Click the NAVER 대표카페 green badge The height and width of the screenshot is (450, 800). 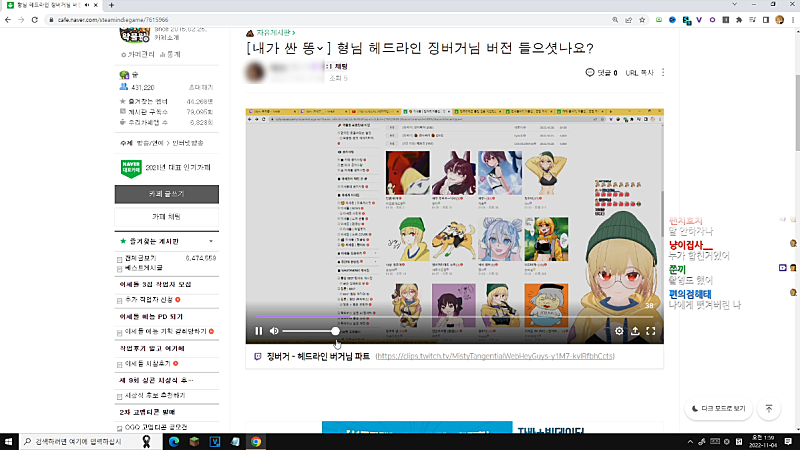(131, 168)
